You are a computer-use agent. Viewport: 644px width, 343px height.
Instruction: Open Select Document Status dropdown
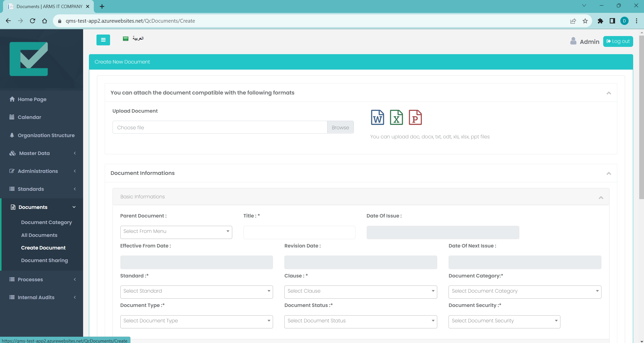pos(361,322)
